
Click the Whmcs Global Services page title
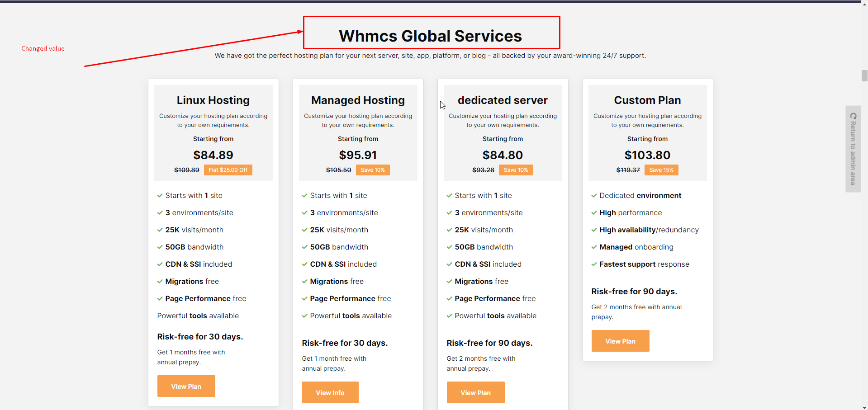click(430, 36)
